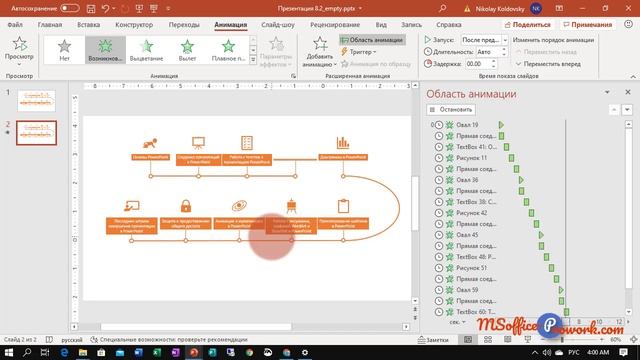640x360 pixels.
Task: Open the Вид tab
Action: (x=381, y=25)
